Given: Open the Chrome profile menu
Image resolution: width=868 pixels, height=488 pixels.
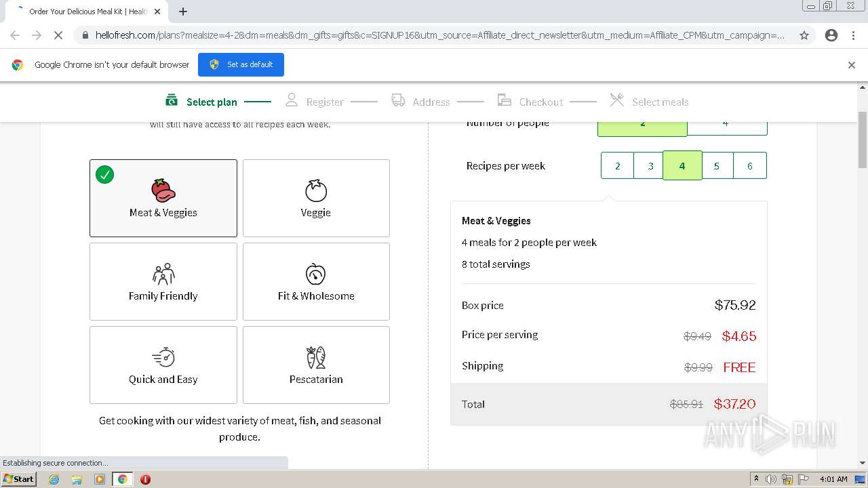Looking at the screenshot, I should [831, 35].
